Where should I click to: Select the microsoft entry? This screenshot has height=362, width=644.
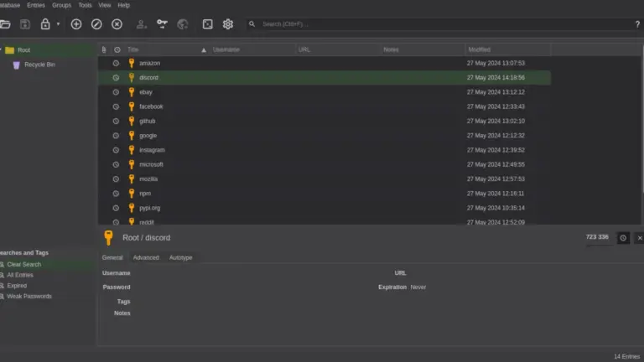click(325, 164)
